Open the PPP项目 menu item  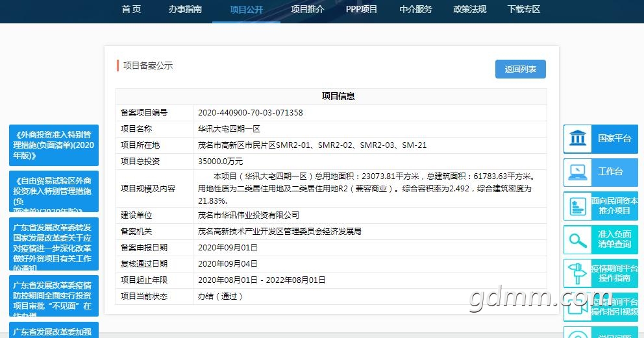click(362, 9)
